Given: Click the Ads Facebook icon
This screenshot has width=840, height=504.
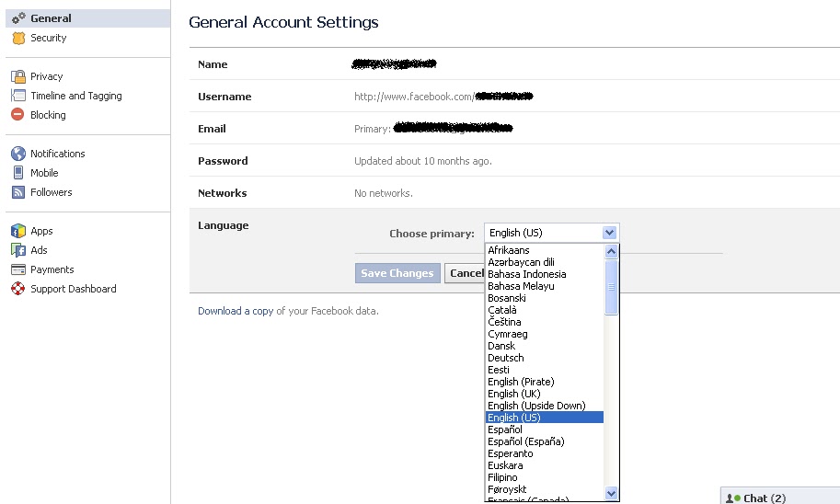Looking at the screenshot, I should point(18,250).
